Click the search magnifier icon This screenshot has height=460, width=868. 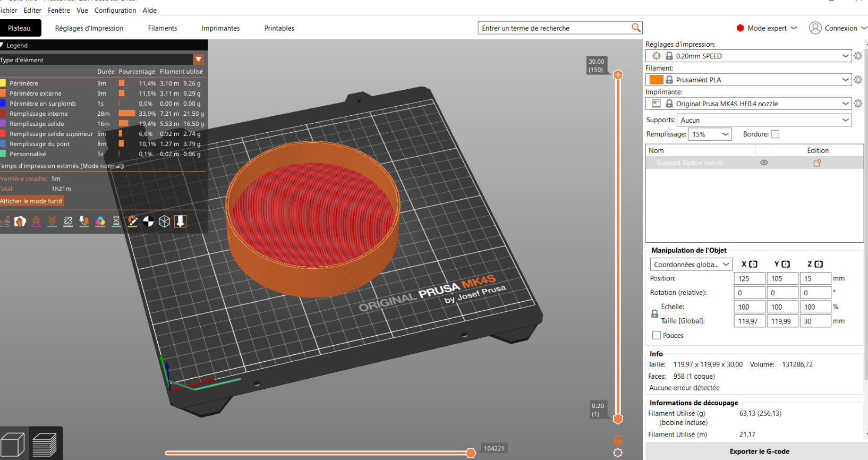pyautogui.click(x=636, y=28)
